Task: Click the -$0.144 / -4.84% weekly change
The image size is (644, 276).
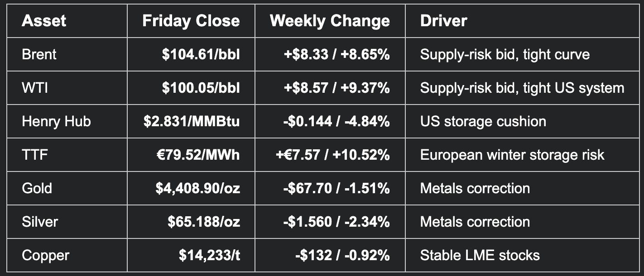Action: (x=336, y=121)
